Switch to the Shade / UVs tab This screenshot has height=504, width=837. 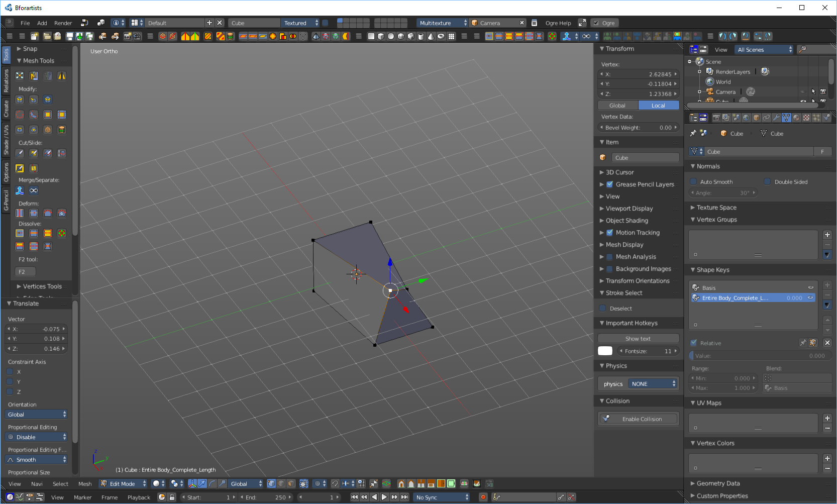6,140
